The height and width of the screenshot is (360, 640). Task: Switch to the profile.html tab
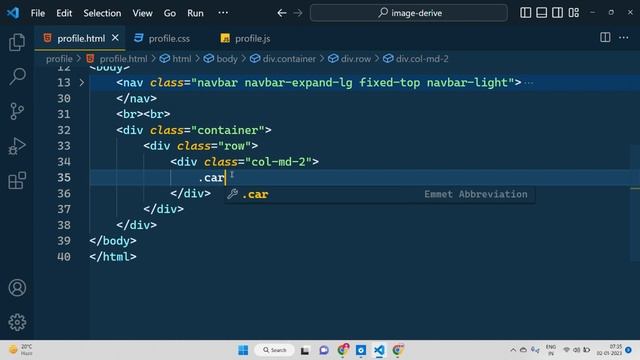click(x=80, y=38)
